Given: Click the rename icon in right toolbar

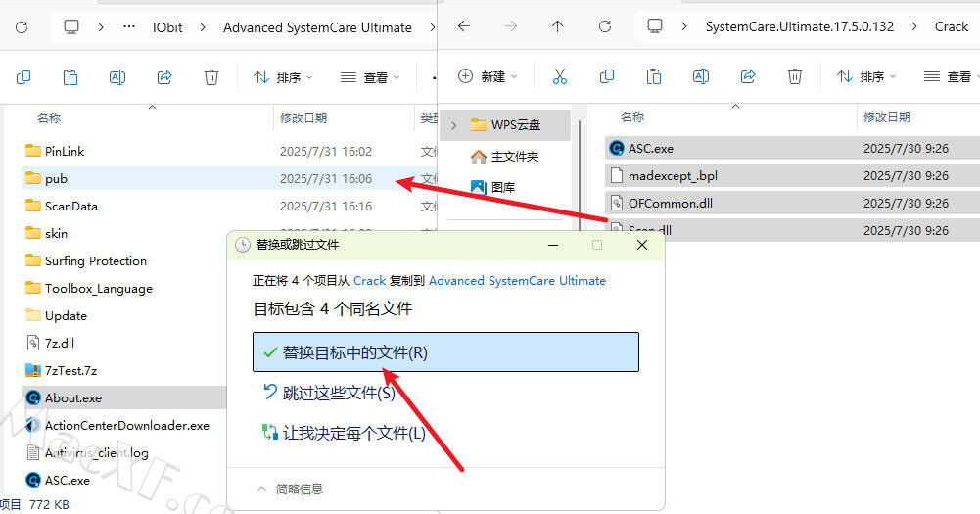Looking at the screenshot, I should (x=701, y=76).
